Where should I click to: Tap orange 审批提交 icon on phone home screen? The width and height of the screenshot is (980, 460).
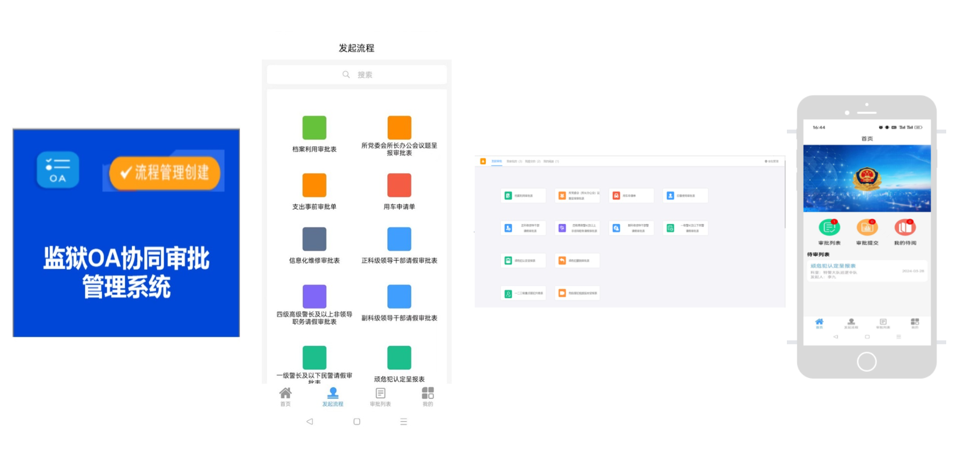pos(867,227)
